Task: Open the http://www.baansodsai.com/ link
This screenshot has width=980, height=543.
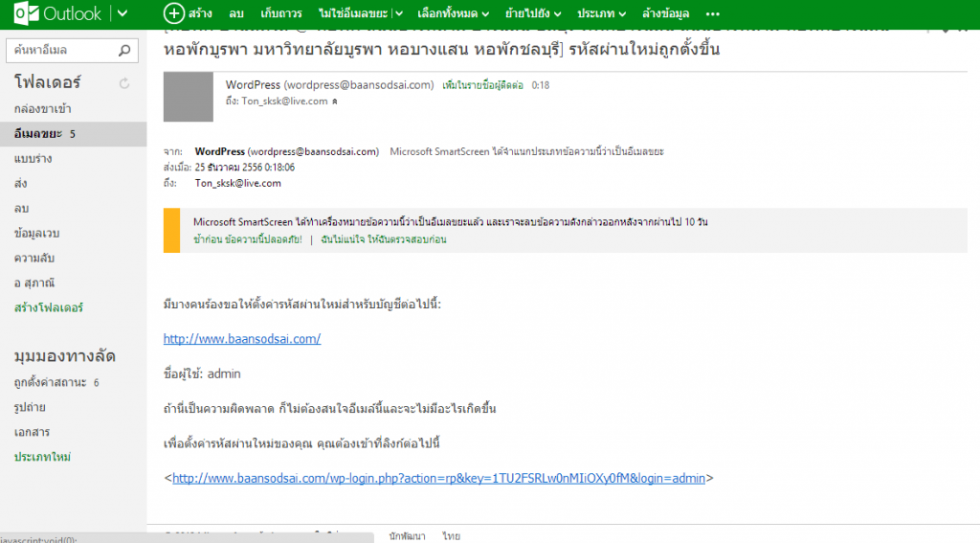Action: (242, 338)
